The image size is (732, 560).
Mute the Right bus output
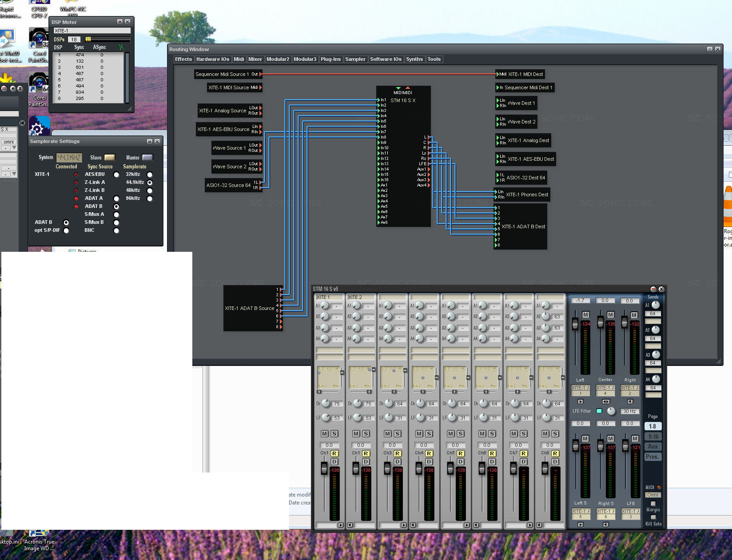[x=634, y=315]
